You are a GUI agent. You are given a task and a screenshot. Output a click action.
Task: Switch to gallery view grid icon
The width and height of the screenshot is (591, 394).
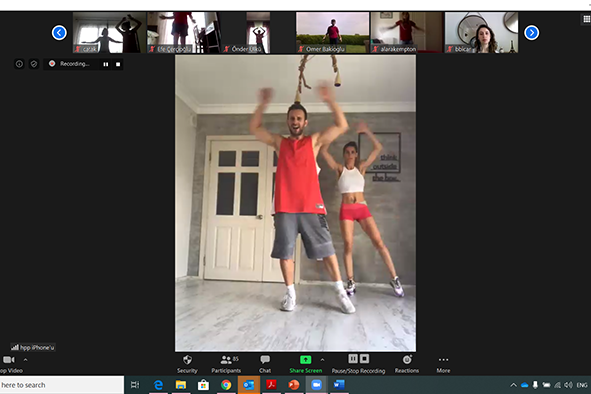click(587, 19)
